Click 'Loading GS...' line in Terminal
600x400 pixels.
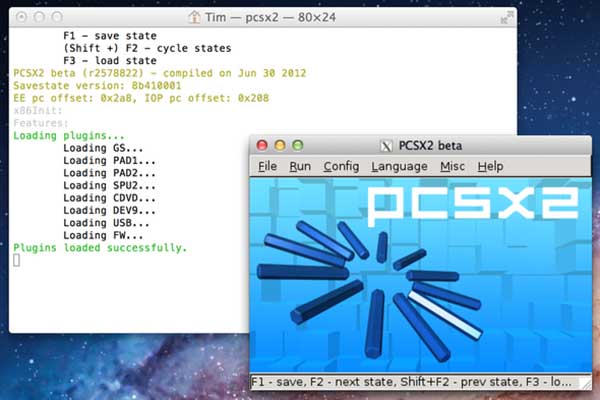103,149
